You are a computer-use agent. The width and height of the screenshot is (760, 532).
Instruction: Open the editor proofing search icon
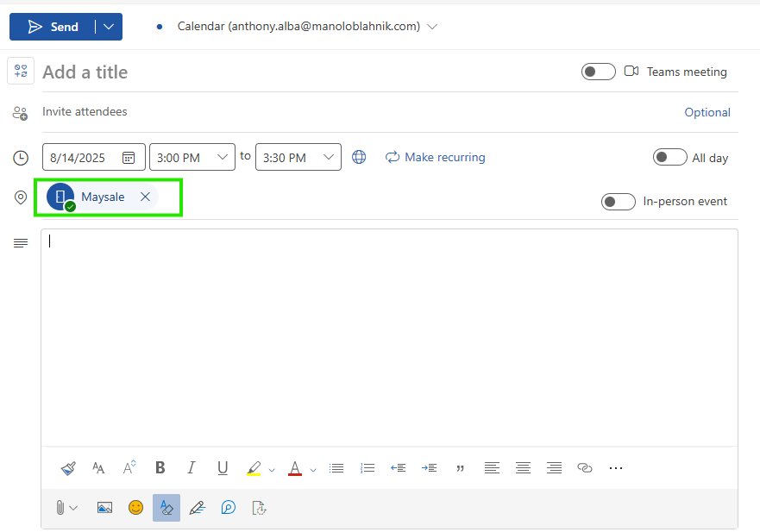point(229,508)
